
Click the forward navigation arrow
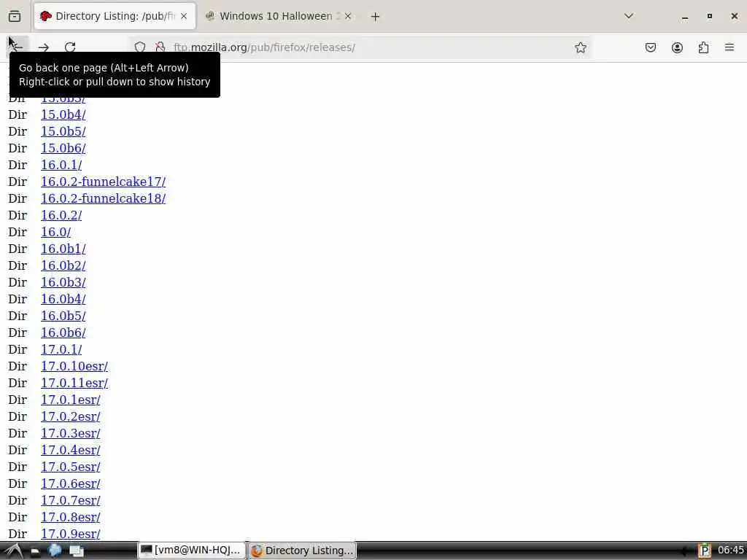click(x=43, y=47)
